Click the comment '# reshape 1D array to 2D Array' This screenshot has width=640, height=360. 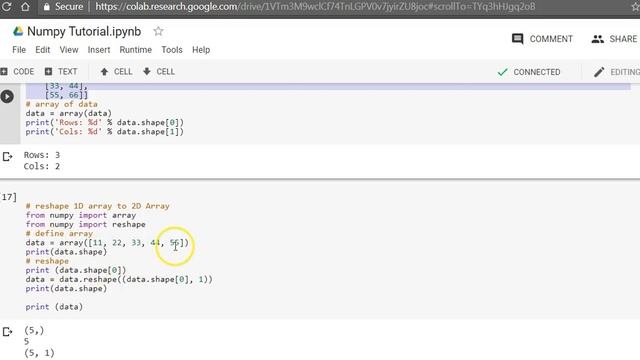tap(98, 206)
